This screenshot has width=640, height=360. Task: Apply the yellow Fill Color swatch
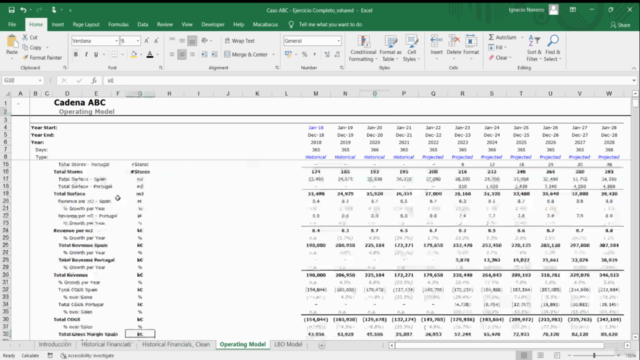(134, 54)
